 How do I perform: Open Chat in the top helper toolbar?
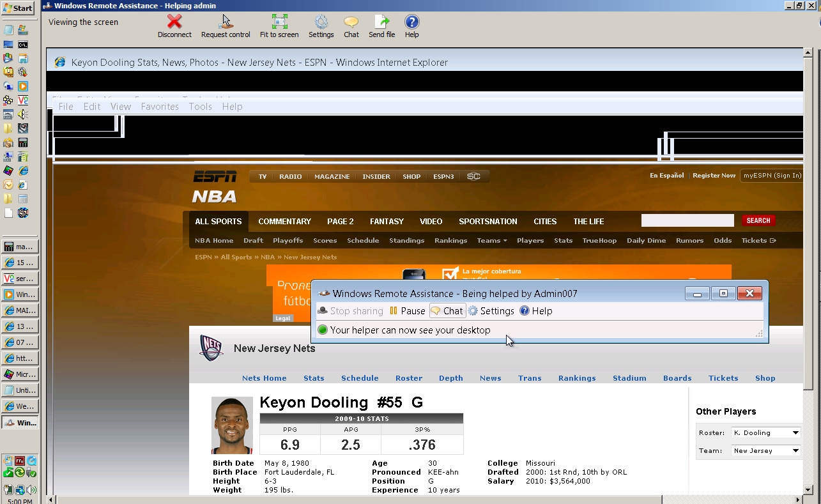pos(351,27)
